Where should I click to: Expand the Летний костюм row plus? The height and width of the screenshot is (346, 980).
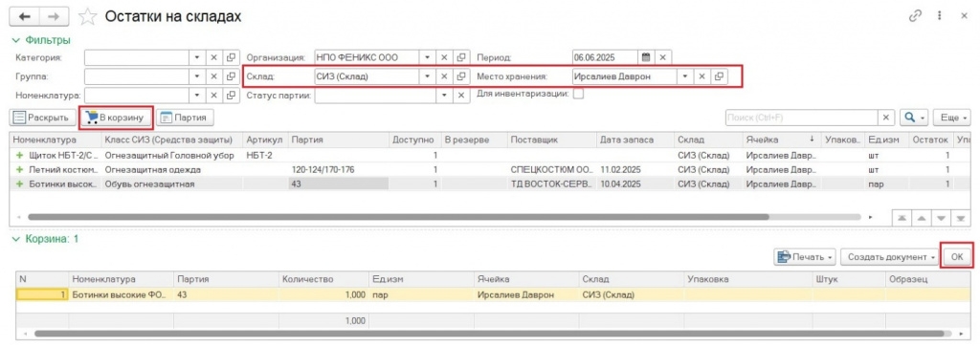pos(19,169)
